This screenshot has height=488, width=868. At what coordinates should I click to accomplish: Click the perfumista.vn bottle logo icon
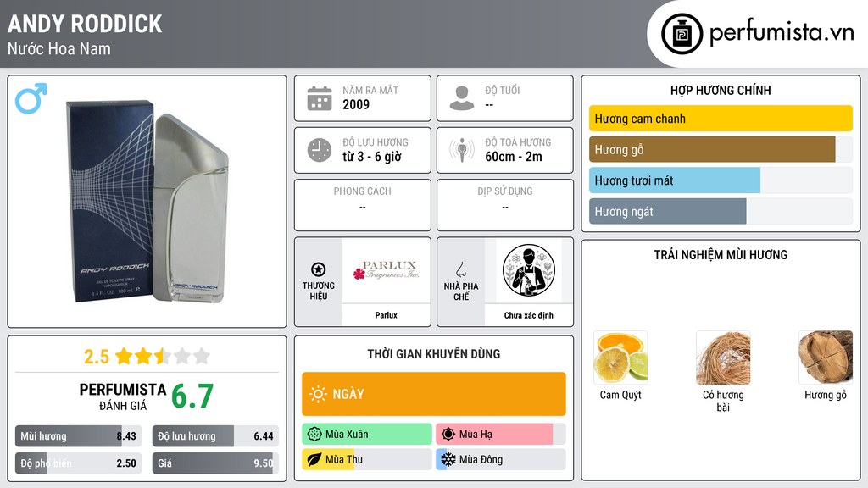pos(682,34)
